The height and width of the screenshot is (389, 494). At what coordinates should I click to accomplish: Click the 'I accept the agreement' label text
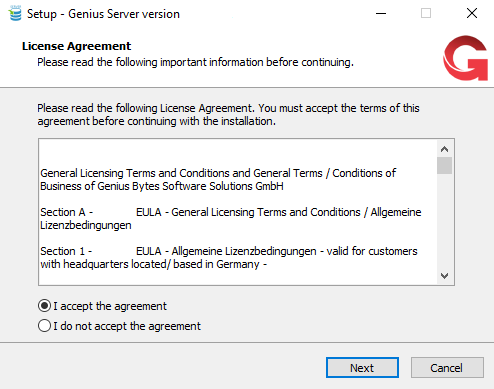[110, 306]
